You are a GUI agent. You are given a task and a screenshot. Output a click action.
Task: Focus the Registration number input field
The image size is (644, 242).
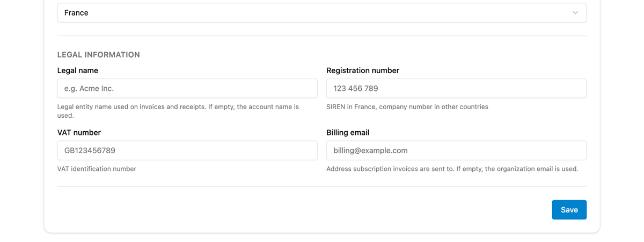tap(456, 88)
